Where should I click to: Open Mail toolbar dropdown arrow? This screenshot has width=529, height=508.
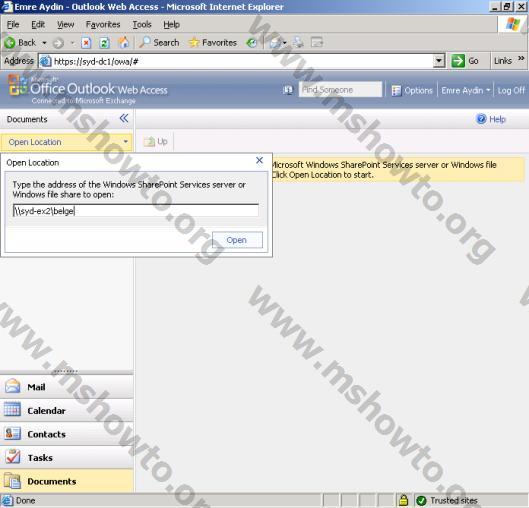pyautogui.click(x=284, y=43)
